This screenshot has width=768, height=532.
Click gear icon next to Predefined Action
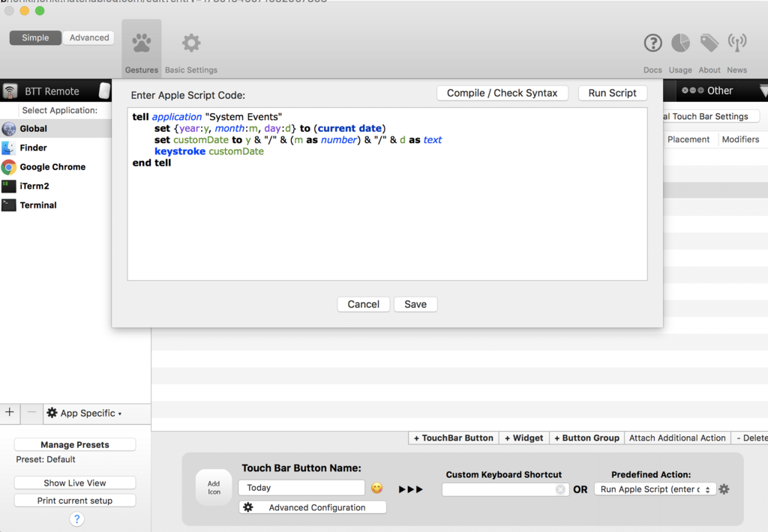[724, 489]
